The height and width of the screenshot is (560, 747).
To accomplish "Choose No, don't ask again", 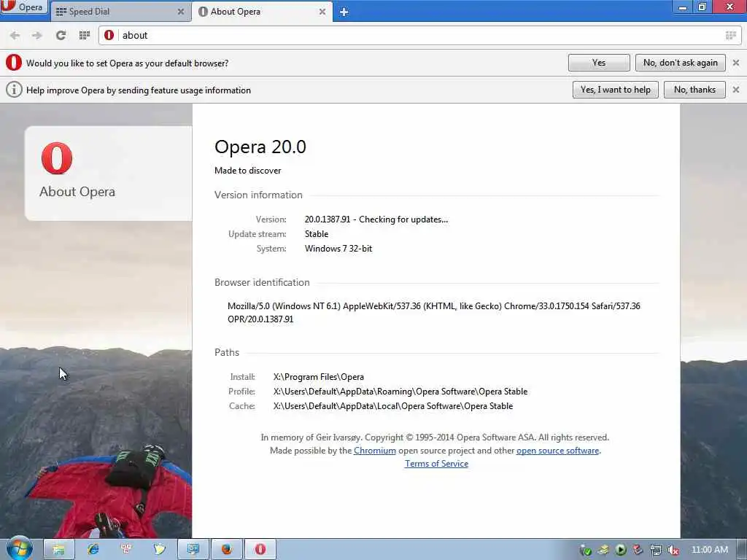I will click(x=681, y=63).
